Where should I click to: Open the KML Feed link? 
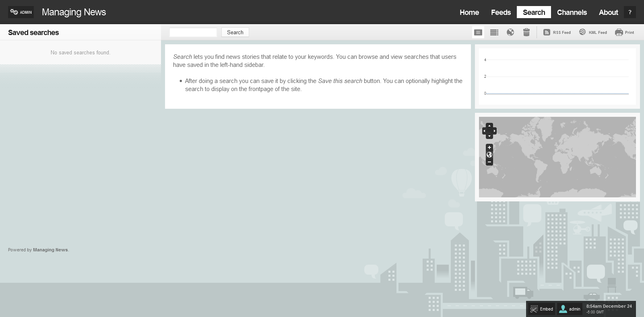tap(593, 32)
